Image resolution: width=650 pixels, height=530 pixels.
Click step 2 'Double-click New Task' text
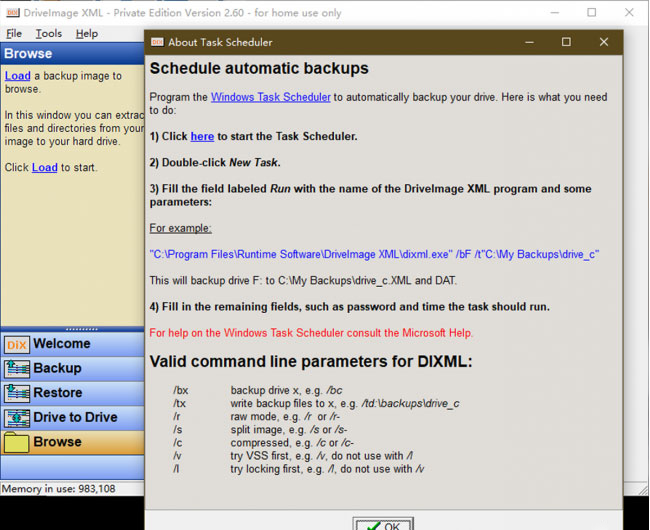click(x=215, y=162)
